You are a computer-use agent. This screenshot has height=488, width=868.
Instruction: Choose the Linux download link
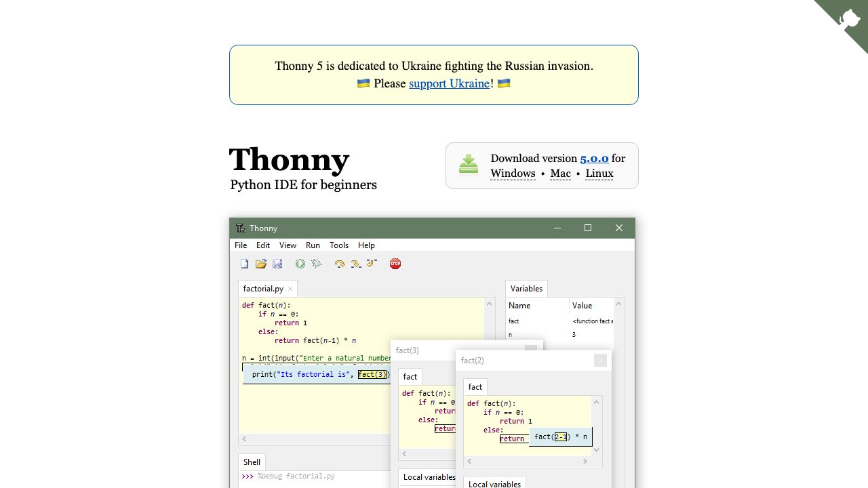pyautogui.click(x=599, y=174)
